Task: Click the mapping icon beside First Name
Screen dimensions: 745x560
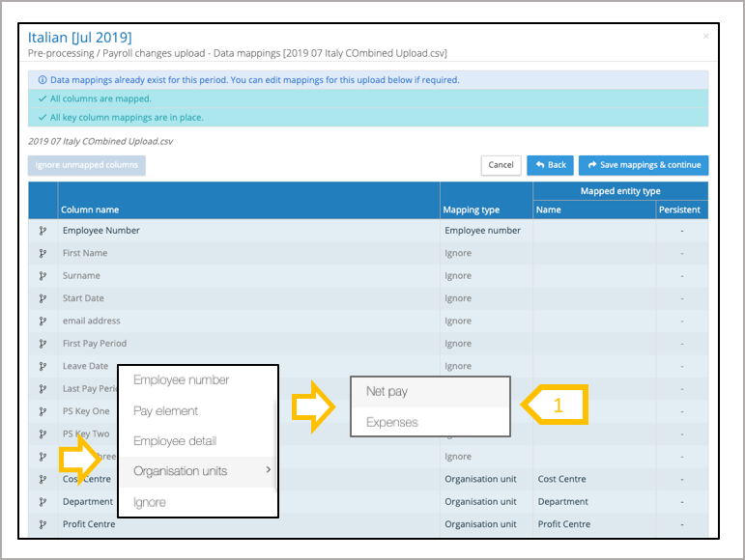Action: [x=43, y=253]
